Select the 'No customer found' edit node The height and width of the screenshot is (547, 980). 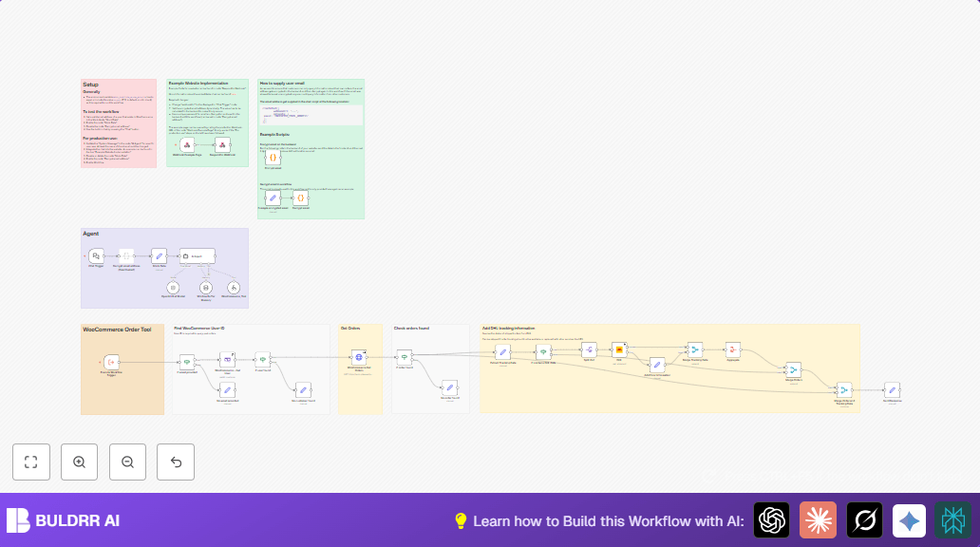(303, 390)
